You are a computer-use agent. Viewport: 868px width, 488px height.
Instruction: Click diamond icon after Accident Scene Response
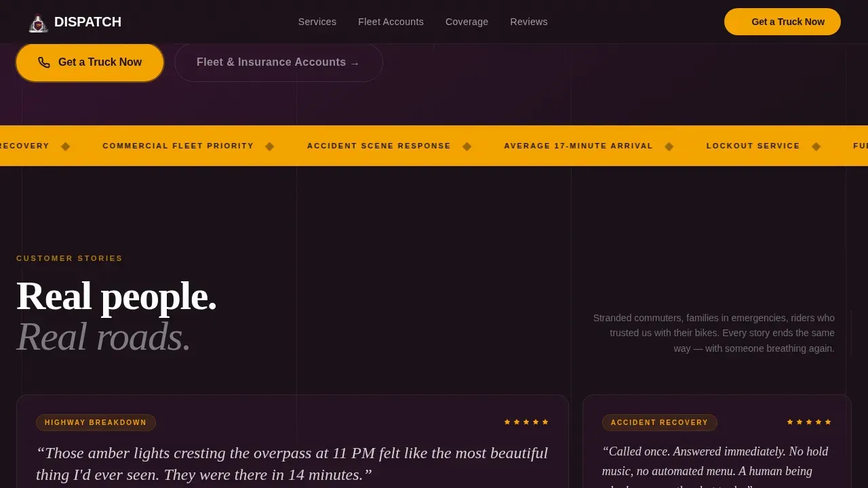(x=467, y=146)
